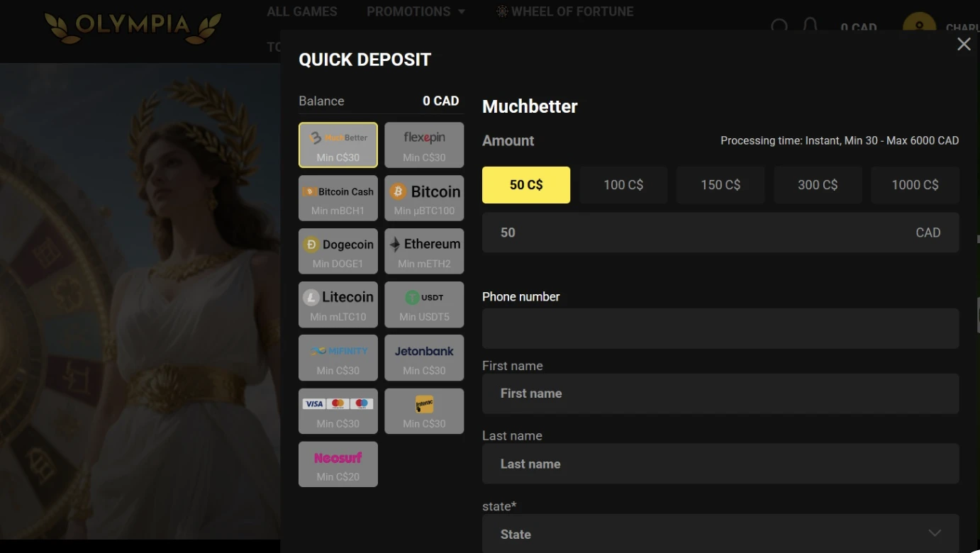Select Dogecoin payment tile
980x553 pixels.
click(338, 252)
